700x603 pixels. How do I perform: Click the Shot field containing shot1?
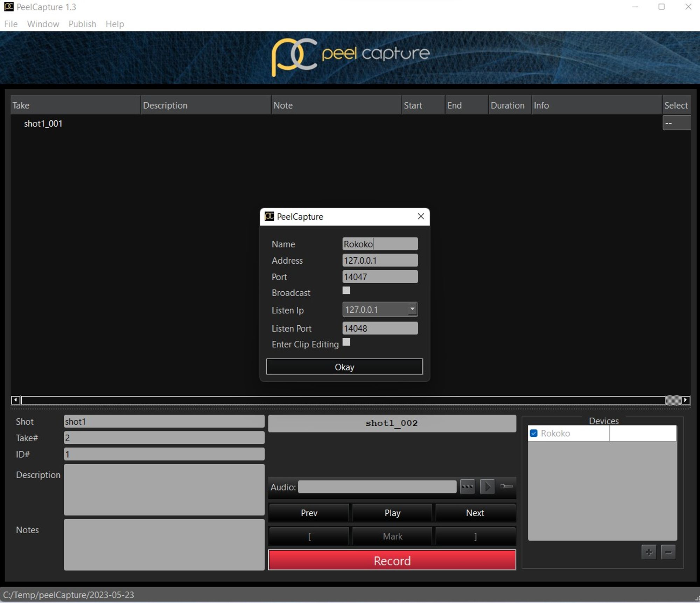(164, 421)
